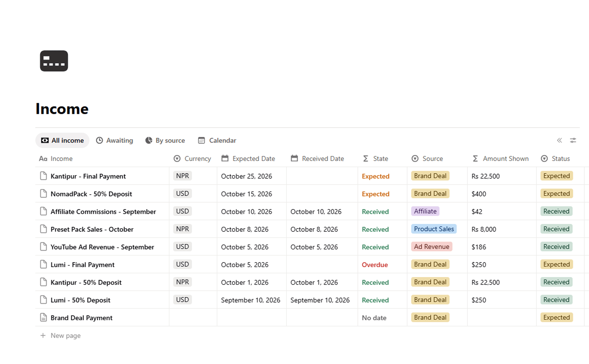Click page icon of Lumi - 50% Deposit
The height and width of the screenshot is (364, 589).
coord(43,300)
